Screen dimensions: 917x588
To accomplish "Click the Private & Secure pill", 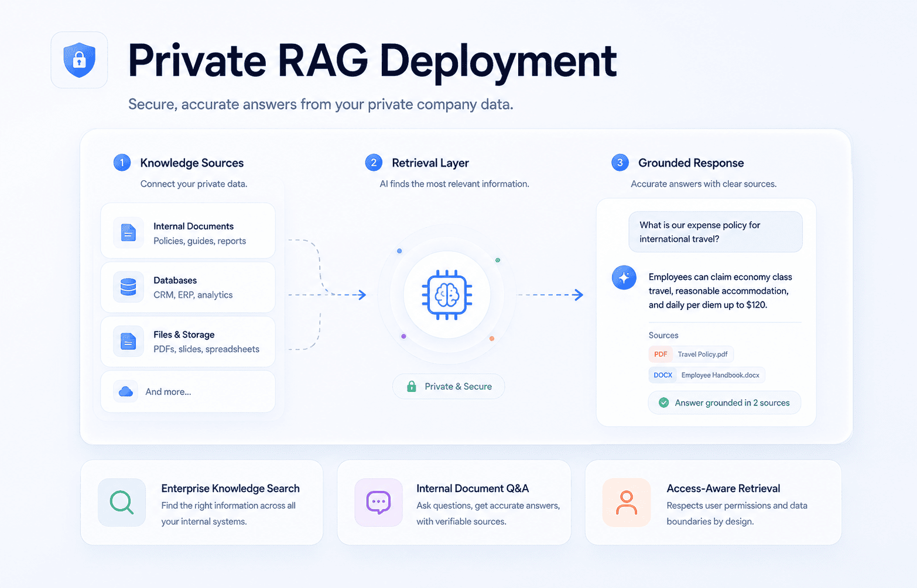I will coord(449,386).
